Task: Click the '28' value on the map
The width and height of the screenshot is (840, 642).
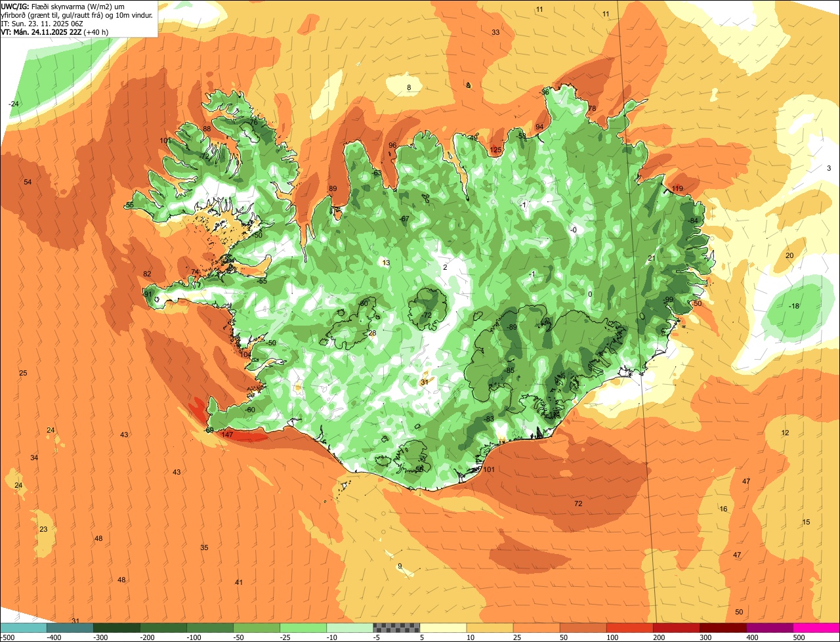Action: click(x=372, y=333)
